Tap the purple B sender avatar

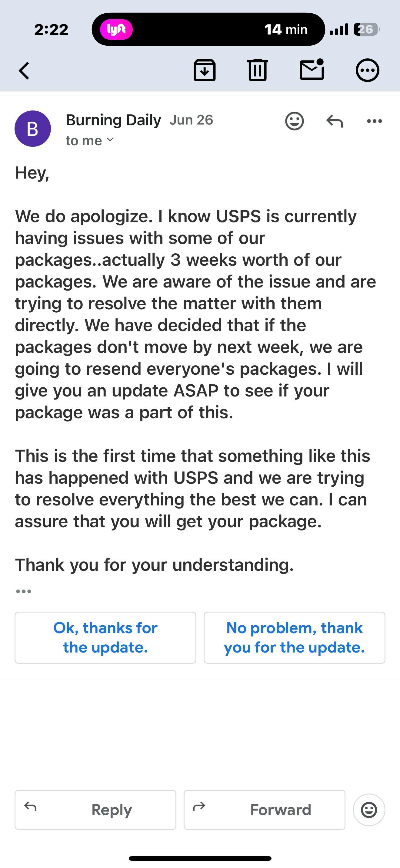coord(33,129)
